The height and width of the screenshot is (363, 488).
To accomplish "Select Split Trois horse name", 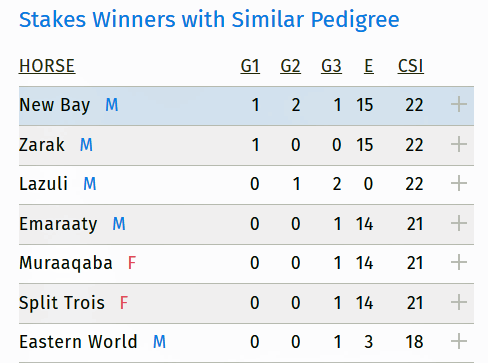I will (x=62, y=303).
